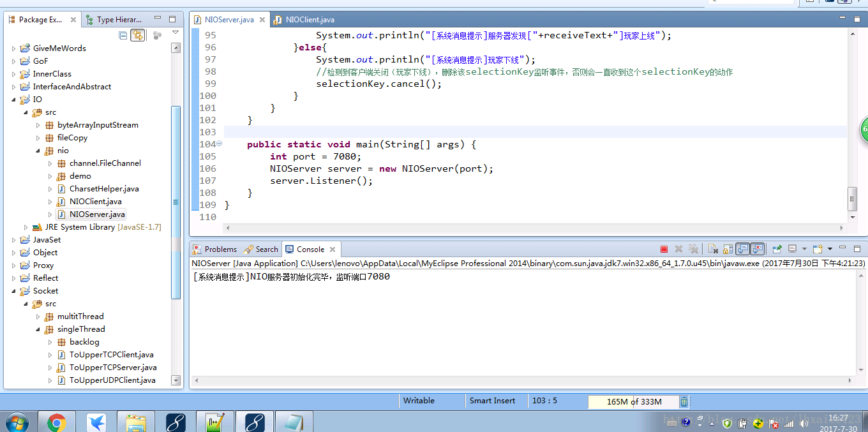Expand byteArrayInputStream package
The width and height of the screenshot is (868, 432).
(x=38, y=125)
